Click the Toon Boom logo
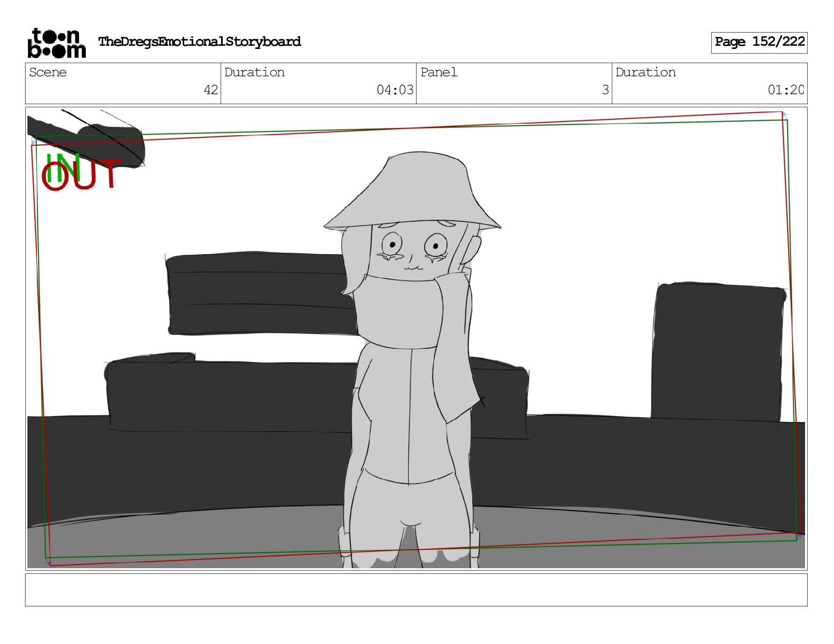This screenshot has width=834, height=644. pos(56,43)
